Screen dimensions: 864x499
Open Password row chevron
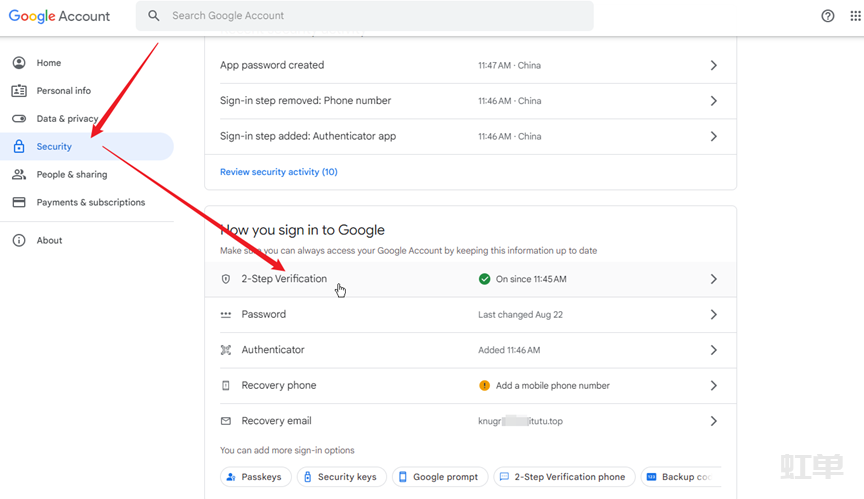click(x=714, y=314)
